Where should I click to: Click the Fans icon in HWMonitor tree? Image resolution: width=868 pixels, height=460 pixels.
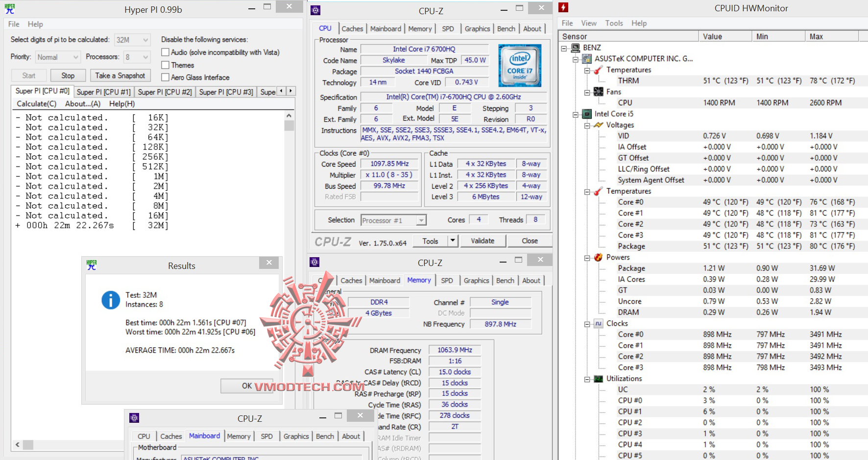click(598, 92)
